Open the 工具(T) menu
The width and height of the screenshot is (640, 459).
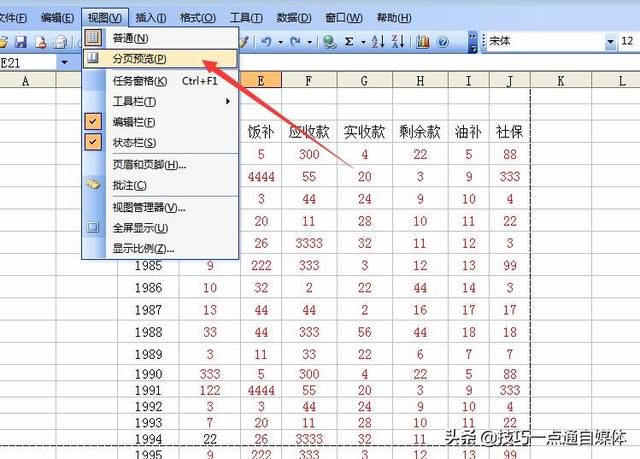click(246, 18)
